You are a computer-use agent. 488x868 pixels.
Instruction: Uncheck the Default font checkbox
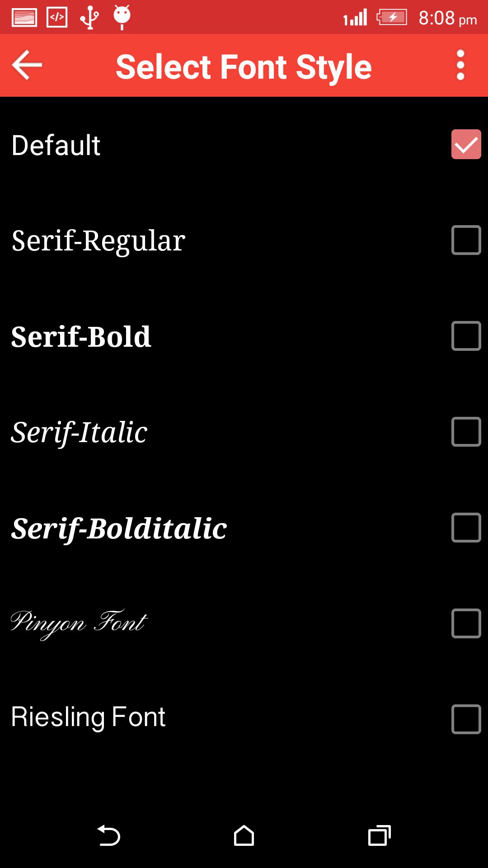click(466, 144)
